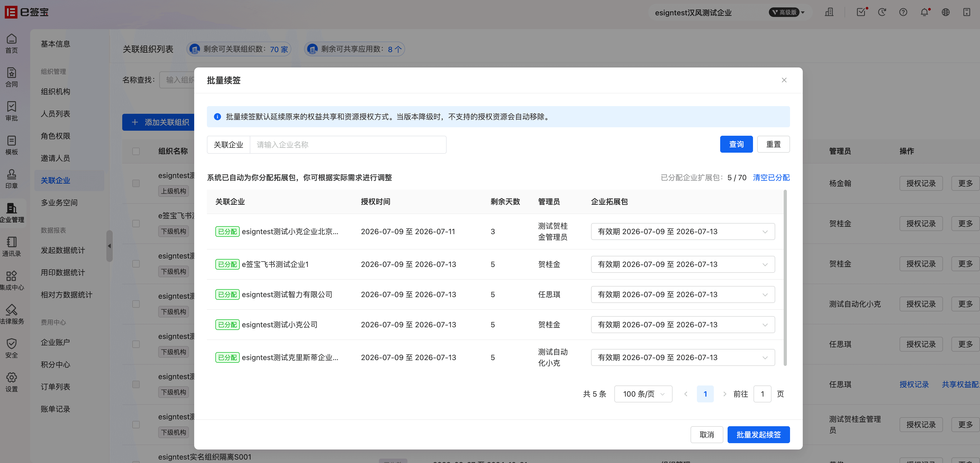Image resolution: width=980 pixels, height=463 pixels.
Task: Click the 清空已分配 link
Action: tap(771, 177)
